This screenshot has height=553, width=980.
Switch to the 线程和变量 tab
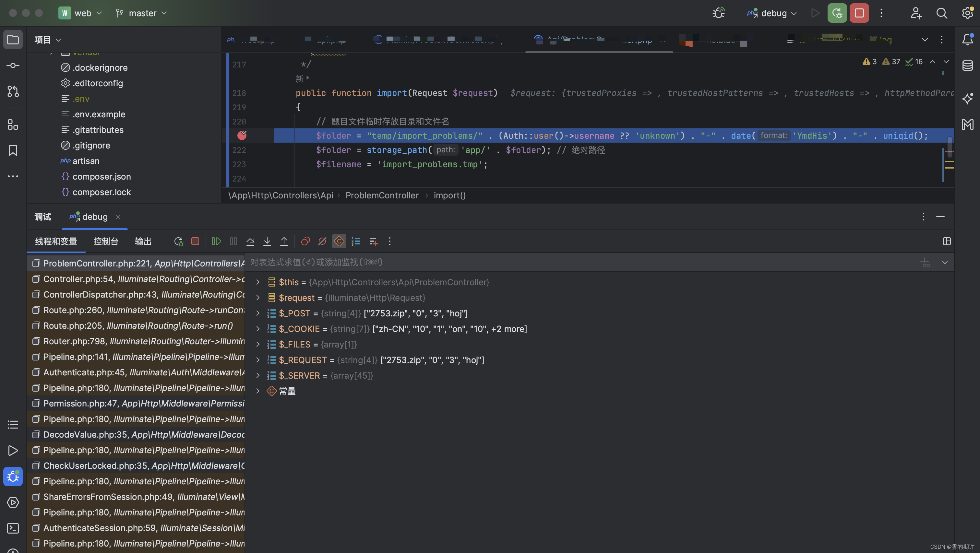click(56, 241)
